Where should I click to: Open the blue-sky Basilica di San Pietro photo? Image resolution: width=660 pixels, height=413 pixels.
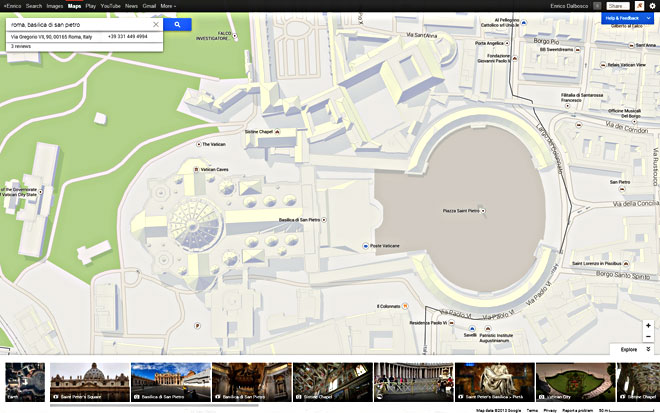pos(171,382)
